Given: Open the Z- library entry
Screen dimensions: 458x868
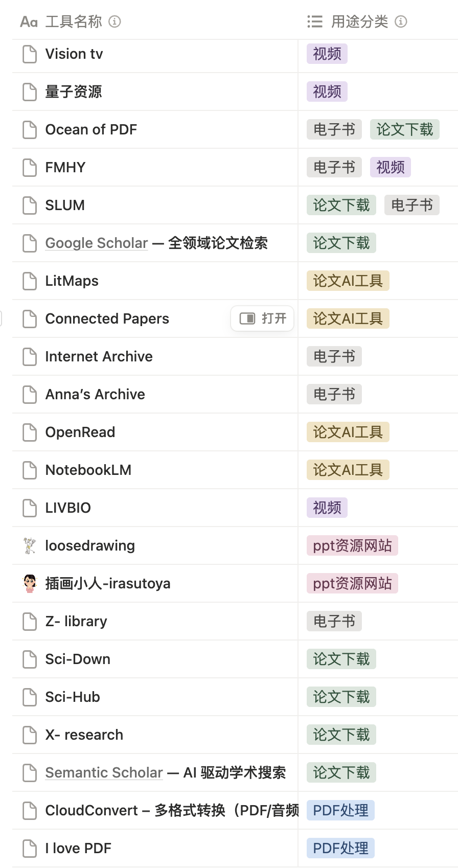Looking at the screenshot, I should 76,621.
